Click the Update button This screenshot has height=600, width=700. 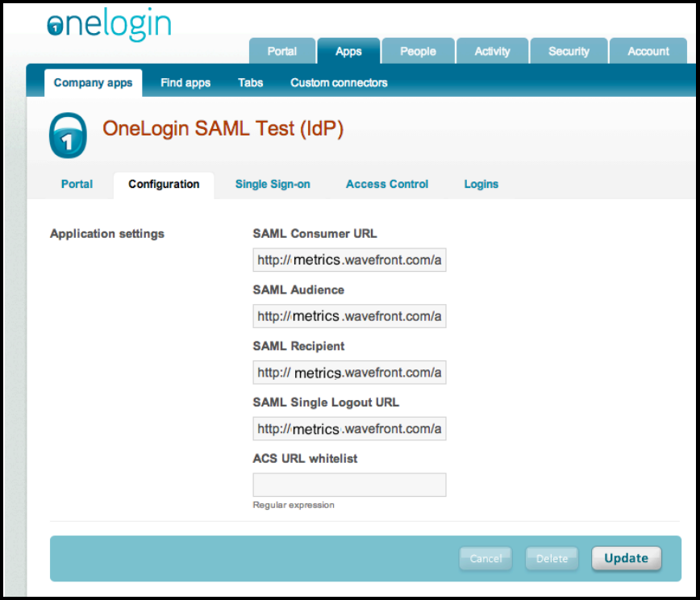tap(627, 558)
